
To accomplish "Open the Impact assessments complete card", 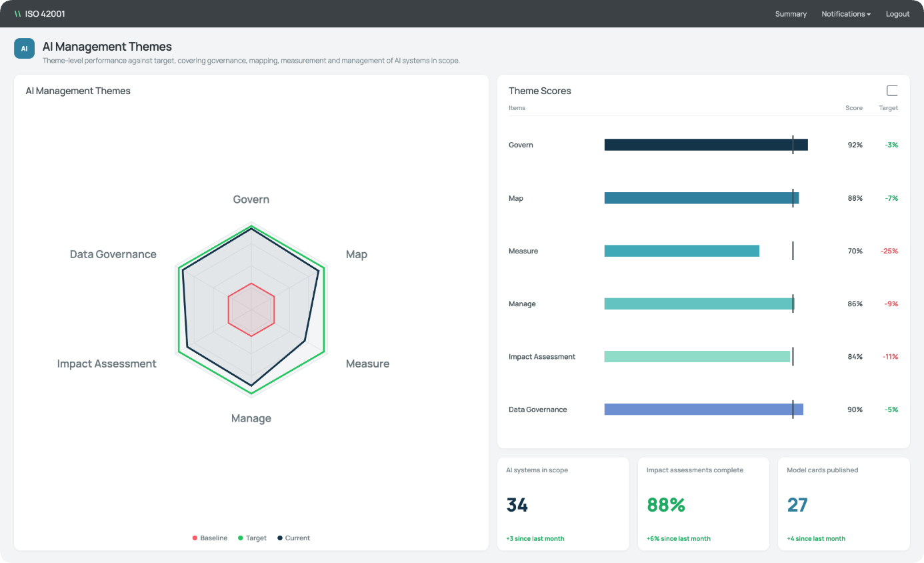I will [703, 504].
